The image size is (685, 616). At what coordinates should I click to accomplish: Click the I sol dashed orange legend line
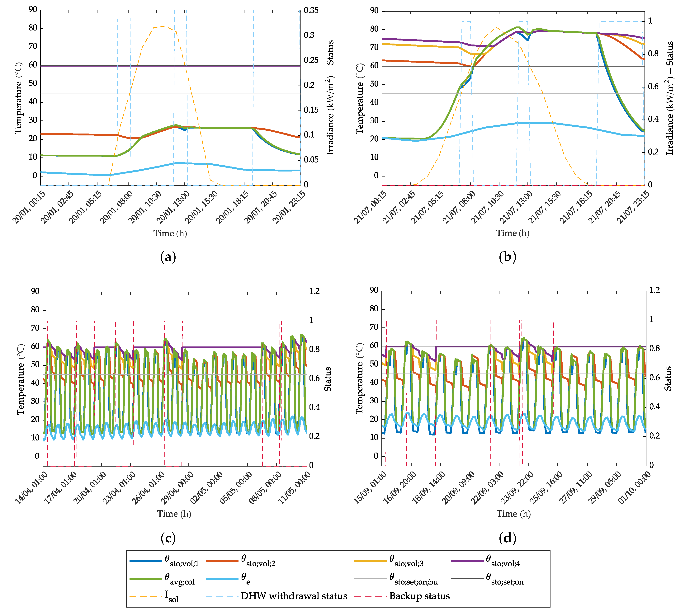[146, 597]
